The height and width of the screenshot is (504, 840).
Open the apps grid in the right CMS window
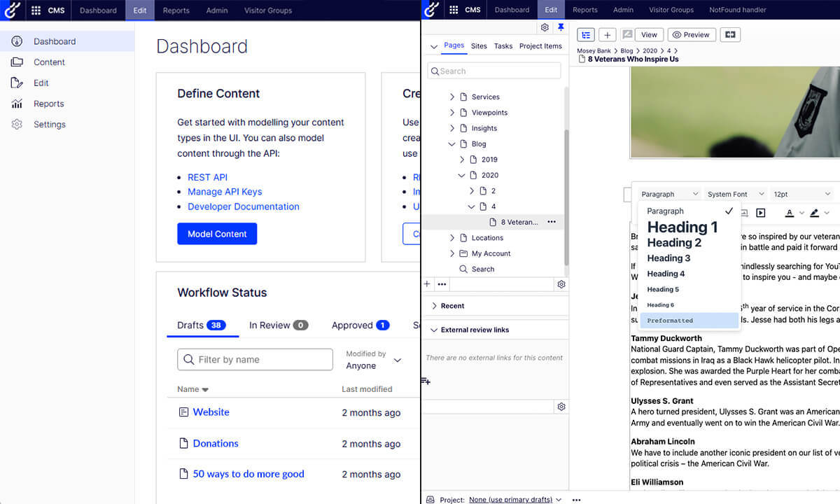(x=454, y=10)
